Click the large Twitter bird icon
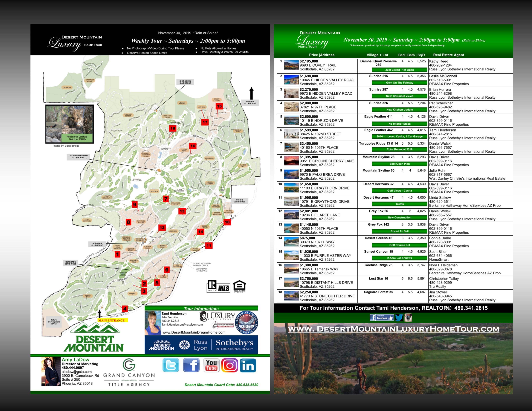The width and height of the screenshot is (532, 411). pos(171,365)
